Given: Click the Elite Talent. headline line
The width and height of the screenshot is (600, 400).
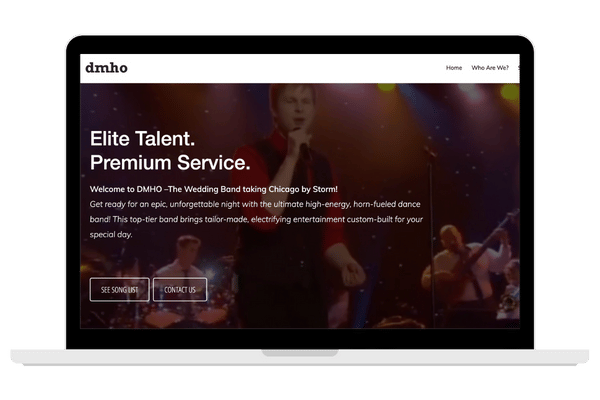Looking at the screenshot, I should click(x=142, y=139).
